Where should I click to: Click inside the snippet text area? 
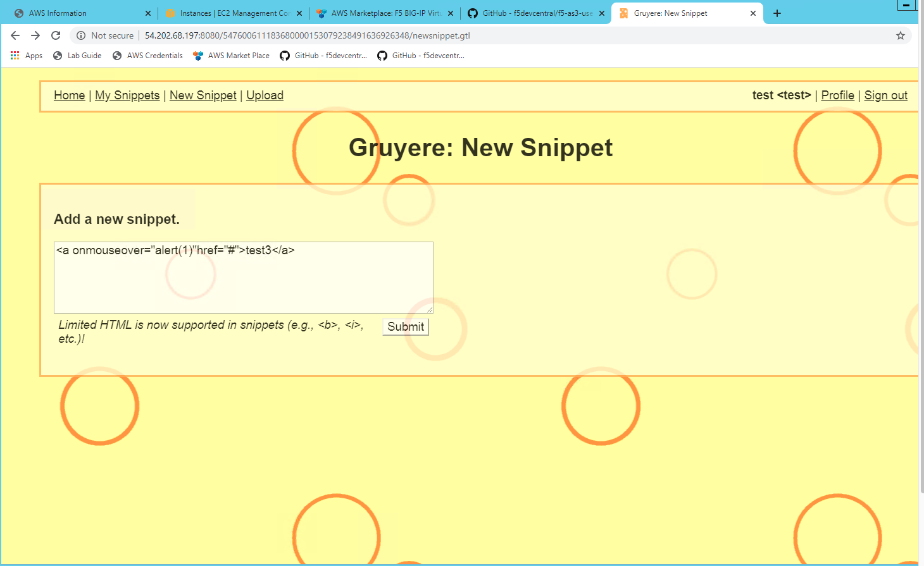(244, 278)
